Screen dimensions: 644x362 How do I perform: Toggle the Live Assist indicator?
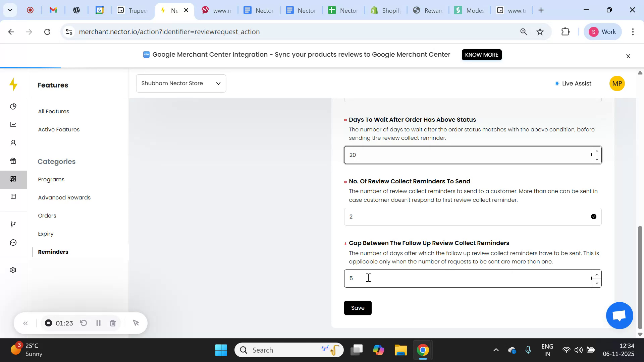(576, 83)
